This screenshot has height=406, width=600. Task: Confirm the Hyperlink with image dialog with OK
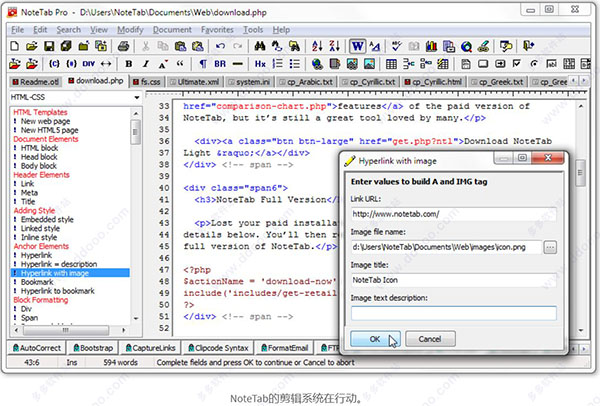(x=375, y=339)
